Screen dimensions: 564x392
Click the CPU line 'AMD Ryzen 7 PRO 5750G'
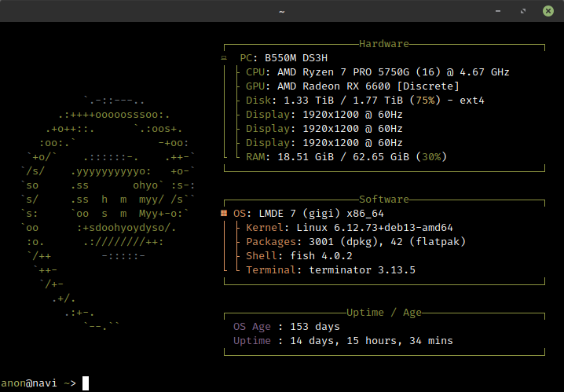point(343,72)
